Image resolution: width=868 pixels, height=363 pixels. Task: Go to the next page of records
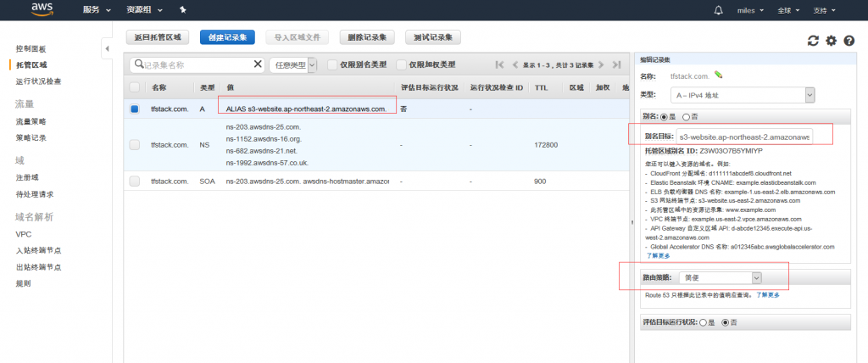click(601, 64)
